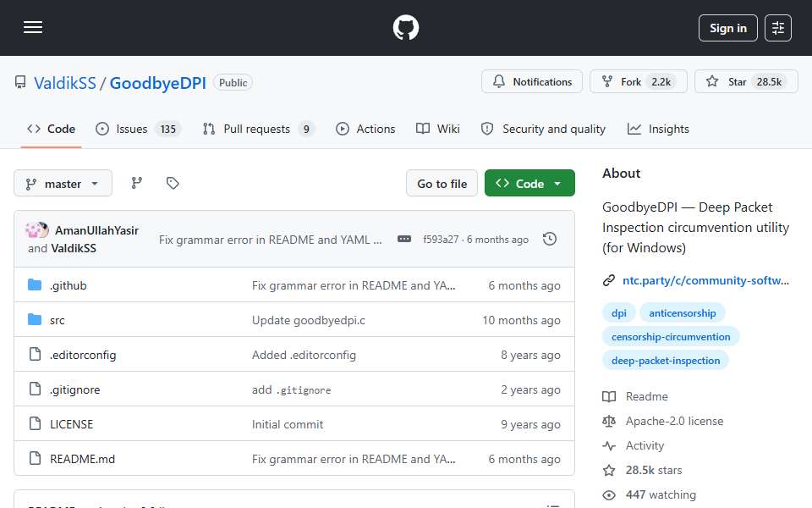Image resolution: width=812 pixels, height=508 pixels.
Task: Expand the green Code dropdown
Action: pos(529,184)
